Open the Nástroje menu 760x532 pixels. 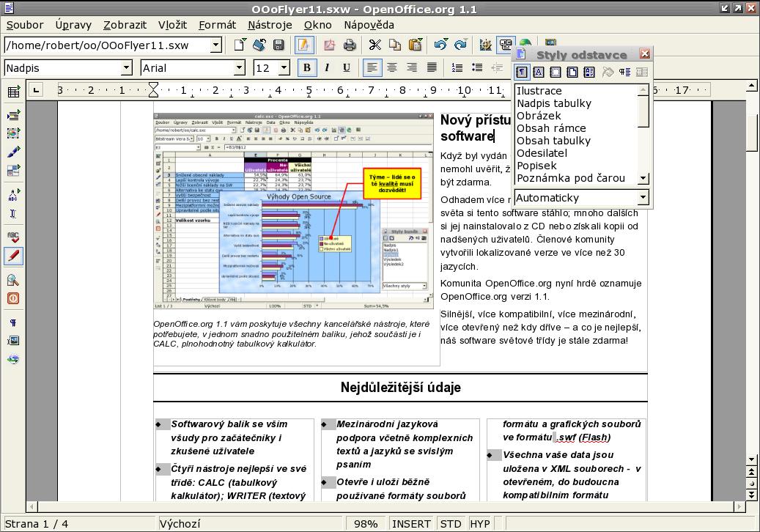tap(270, 25)
